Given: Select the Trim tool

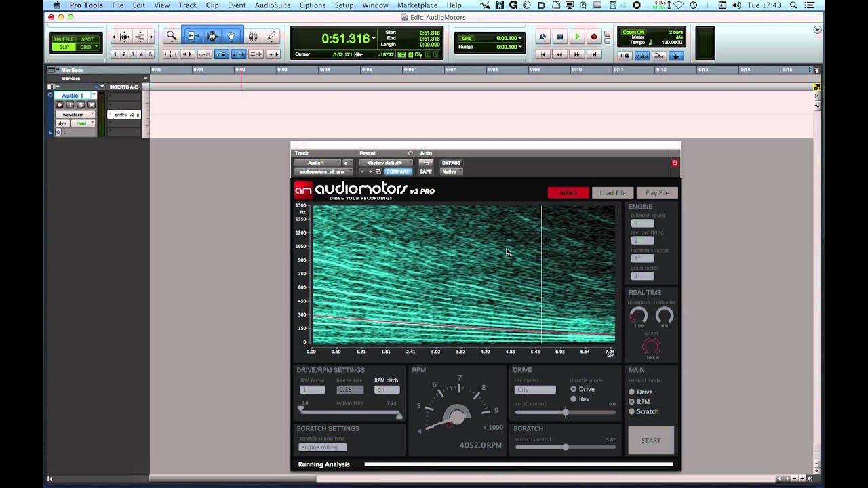Looking at the screenshot, I should pos(193,37).
